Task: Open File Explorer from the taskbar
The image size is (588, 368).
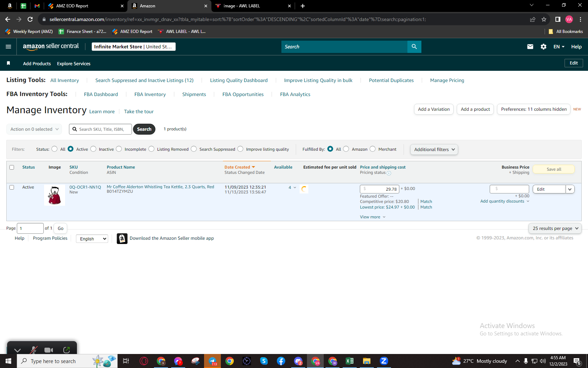Action: pyautogui.click(x=366, y=361)
